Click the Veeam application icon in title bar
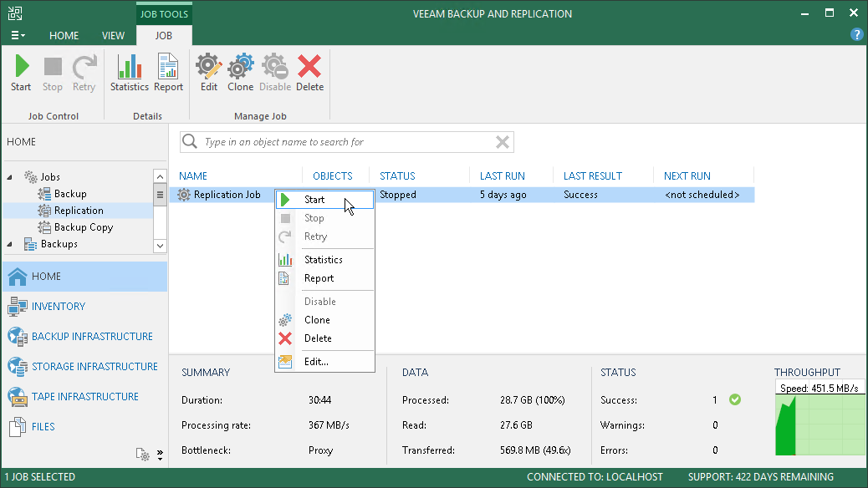 point(16,13)
